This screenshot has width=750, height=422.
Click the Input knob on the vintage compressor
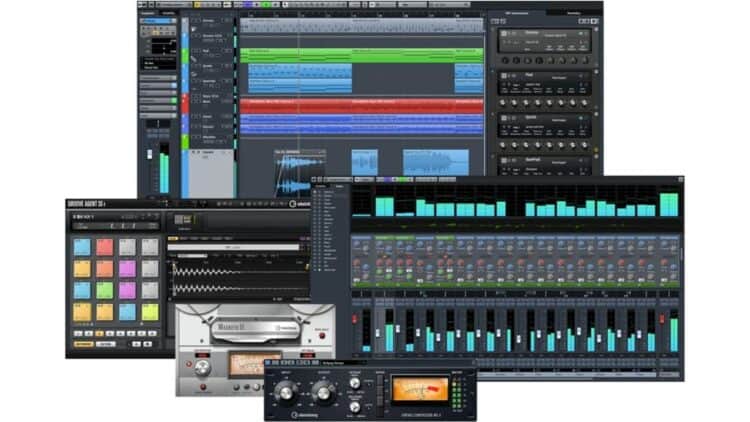click(286, 392)
